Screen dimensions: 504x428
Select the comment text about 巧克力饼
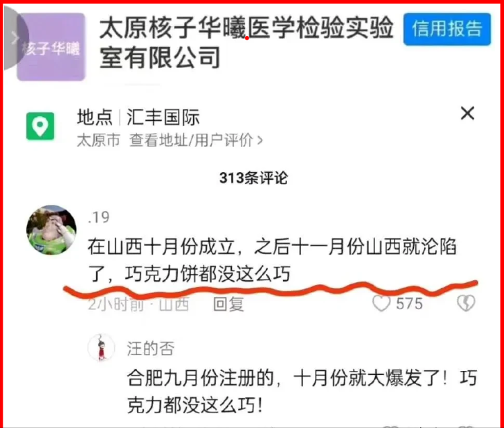272,260
